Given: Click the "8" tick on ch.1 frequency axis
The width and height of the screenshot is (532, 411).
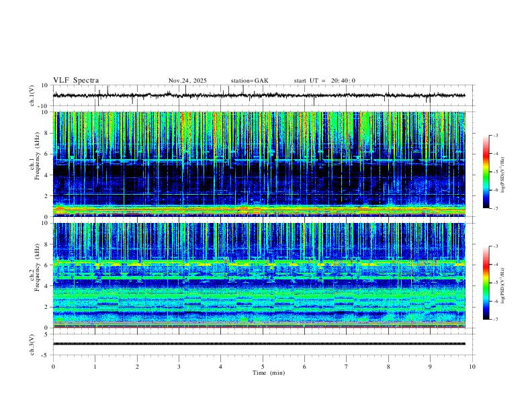Looking at the screenshot, I should (46, 133).
